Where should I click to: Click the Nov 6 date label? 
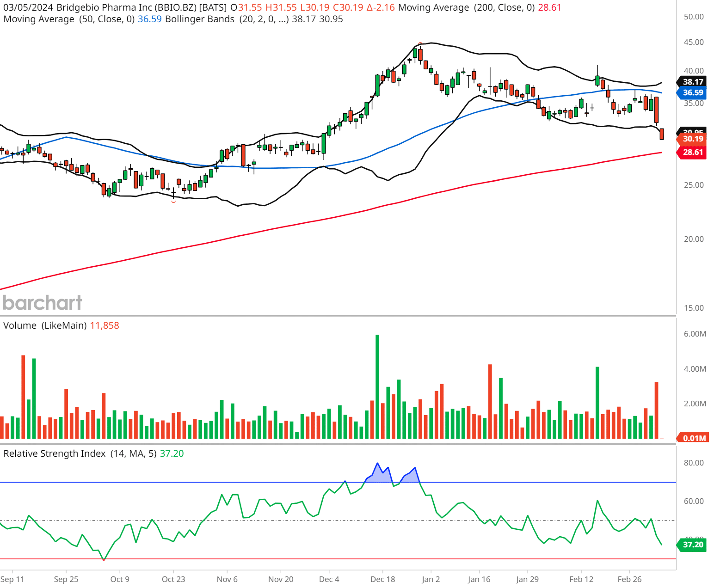click(x=227, y=579)
